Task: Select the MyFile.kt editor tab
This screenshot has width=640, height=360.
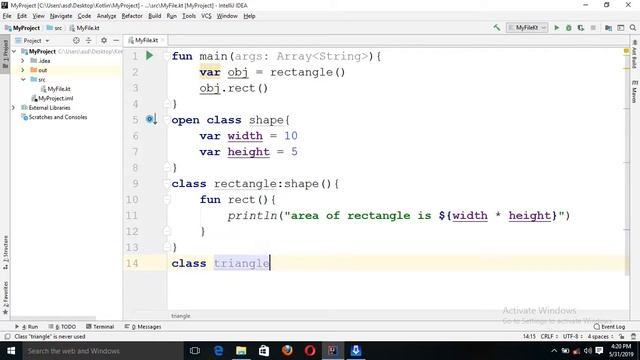Action: (146, 40)
